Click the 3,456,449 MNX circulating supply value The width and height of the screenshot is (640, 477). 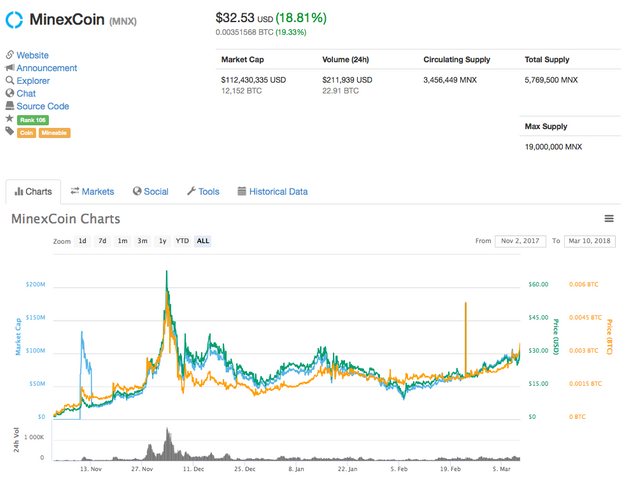450,80
